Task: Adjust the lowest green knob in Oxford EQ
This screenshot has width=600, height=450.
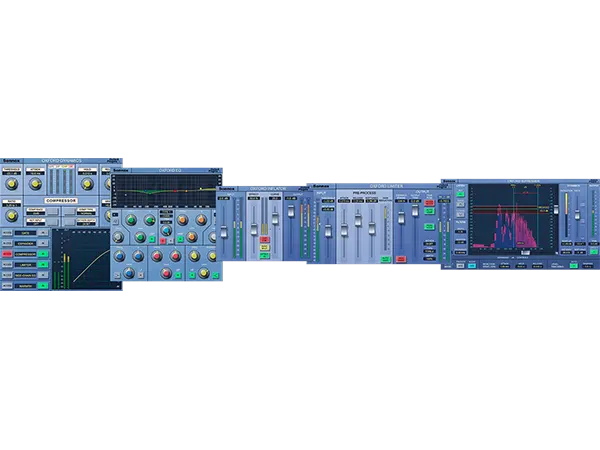Action: (x=140, y=237)
